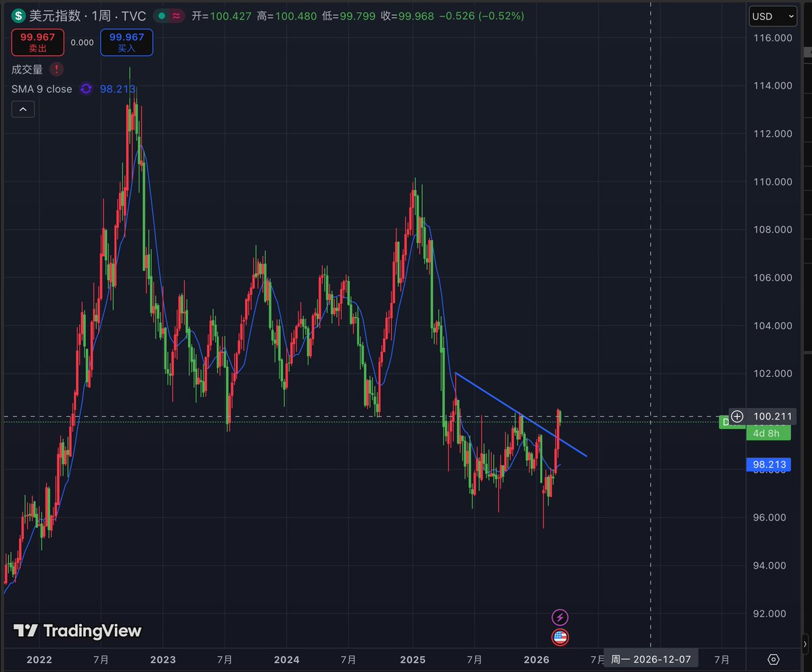Click the 99.967 卖出 sell button
The height and width of the screenshot is (672, 812).
click(38, 42)
